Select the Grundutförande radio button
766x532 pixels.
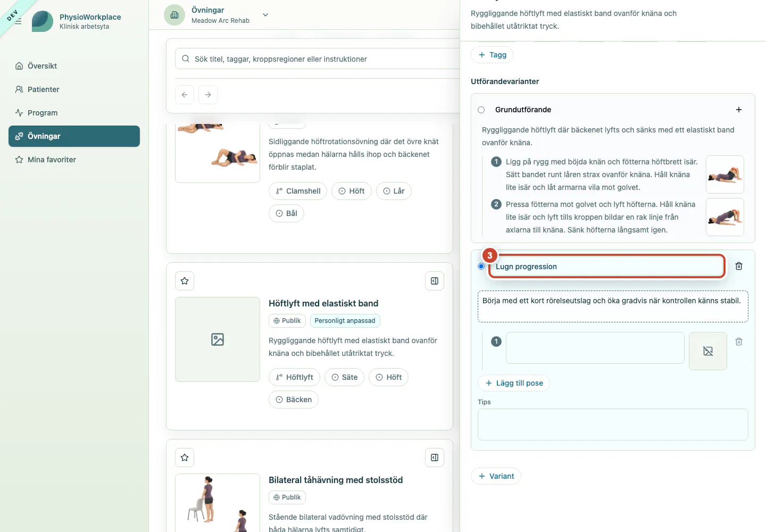pyautogui.click(x=481, y=110)
